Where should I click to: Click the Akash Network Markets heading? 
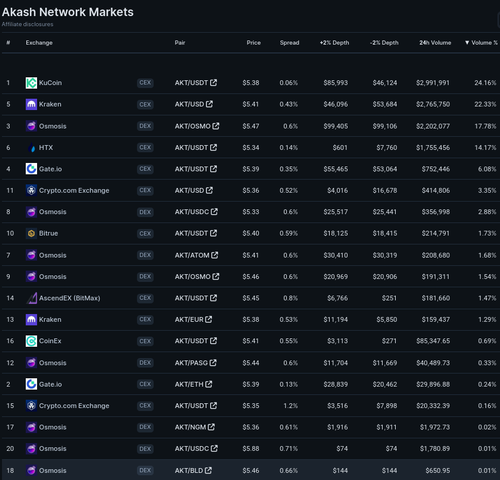click(68, 12)
